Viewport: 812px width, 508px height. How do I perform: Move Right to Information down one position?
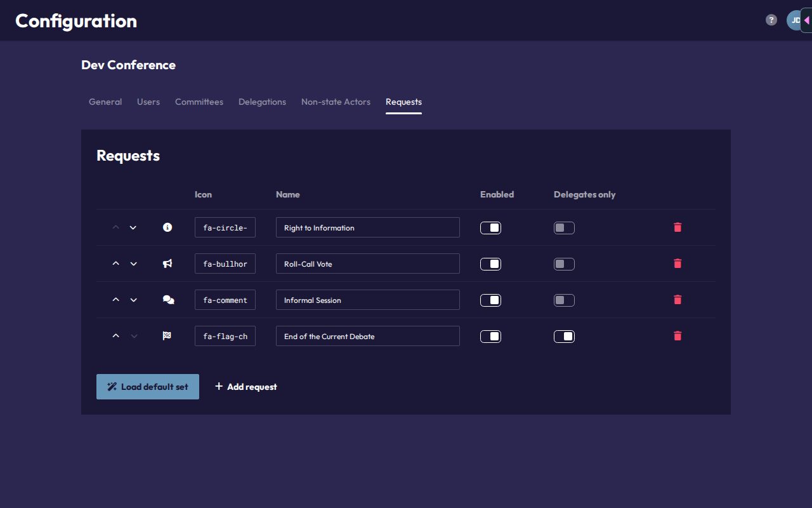(133, 227)
